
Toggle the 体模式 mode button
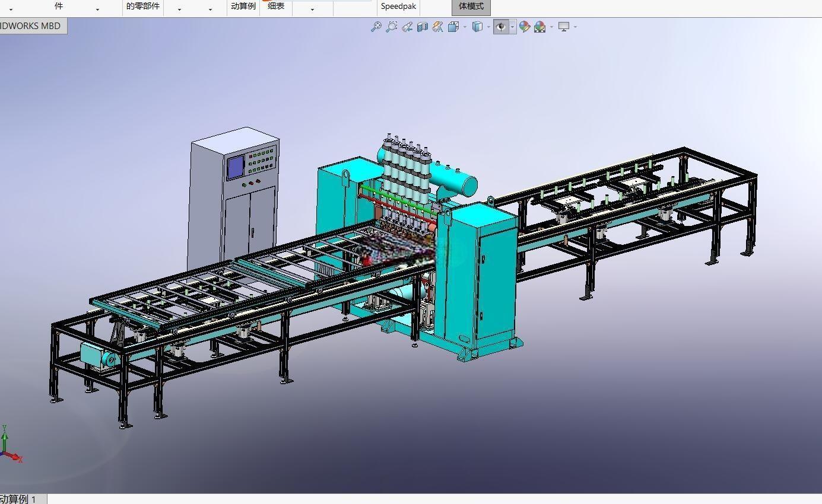pos(471,7)
